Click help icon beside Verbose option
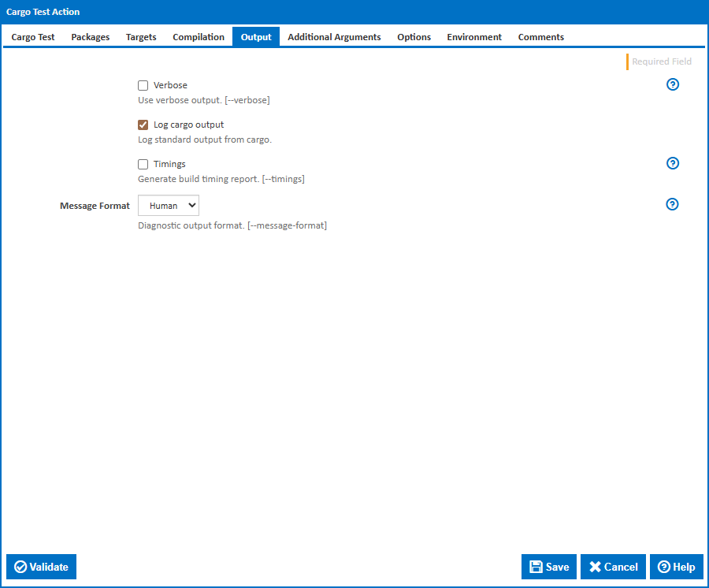This screenshot has width=709, height=588. point(673,85)
